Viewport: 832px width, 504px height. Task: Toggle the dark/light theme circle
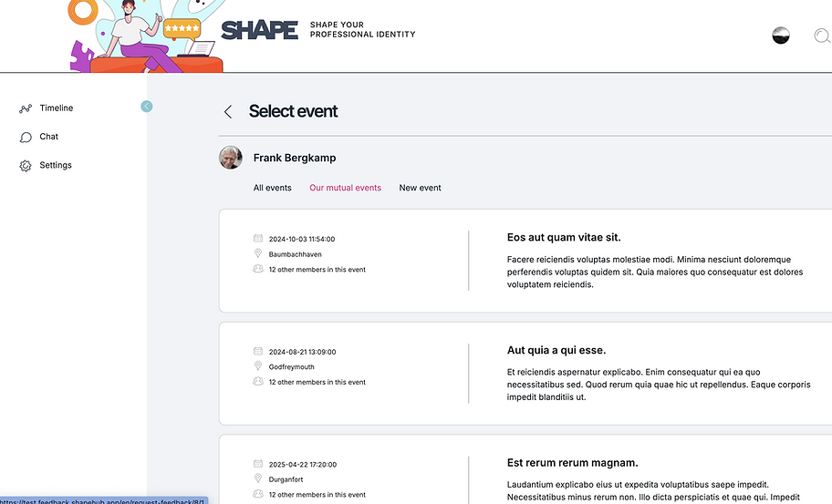781,36
